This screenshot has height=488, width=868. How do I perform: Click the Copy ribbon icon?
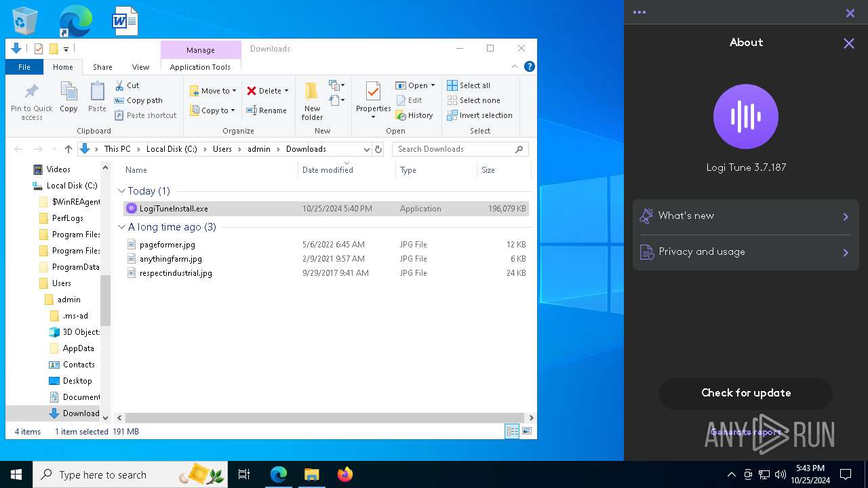point(68,97)
